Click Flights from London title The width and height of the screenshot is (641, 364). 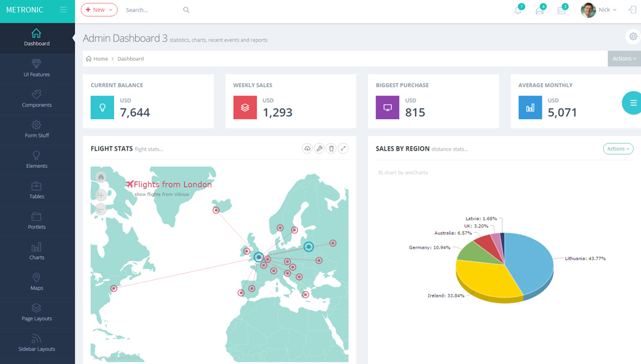point(172,185)
